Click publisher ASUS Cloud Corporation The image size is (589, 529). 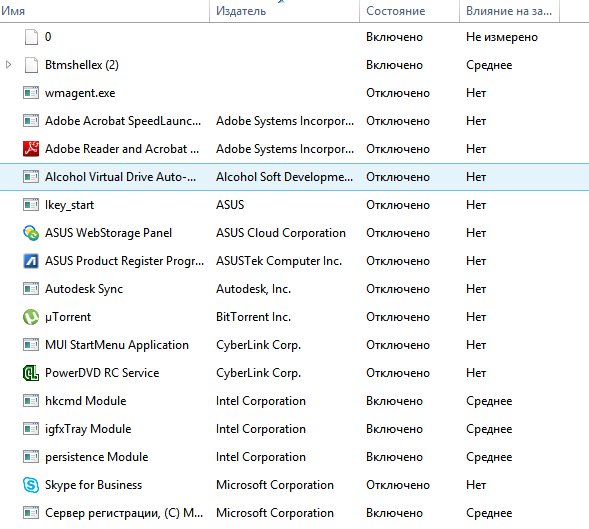[281, 233]
